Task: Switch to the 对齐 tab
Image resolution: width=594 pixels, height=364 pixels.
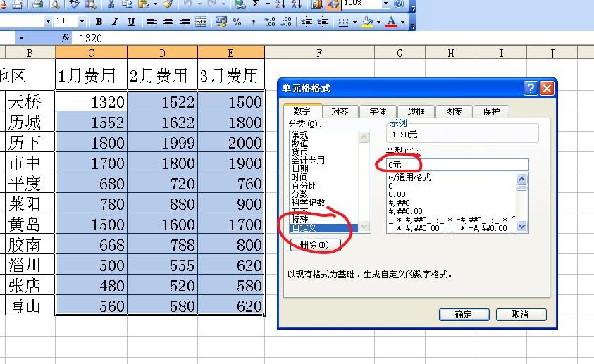Action: (x=340, y=112)
